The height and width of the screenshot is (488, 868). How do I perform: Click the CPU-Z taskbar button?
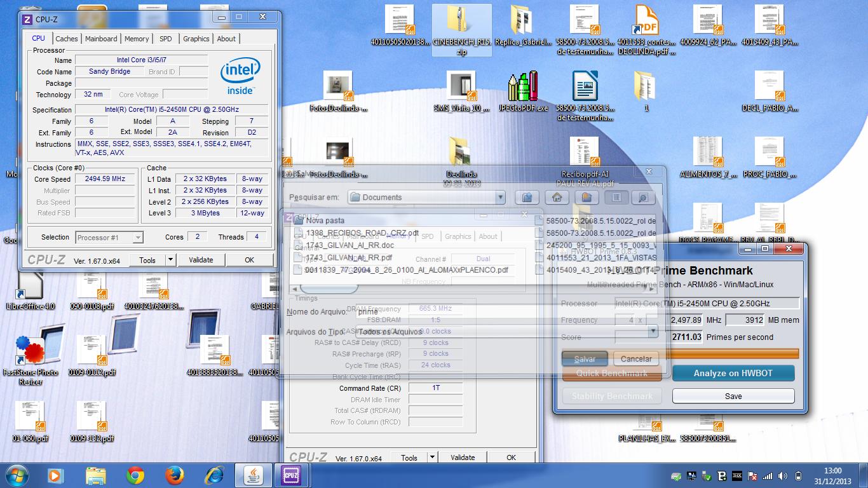click(291, 475)
